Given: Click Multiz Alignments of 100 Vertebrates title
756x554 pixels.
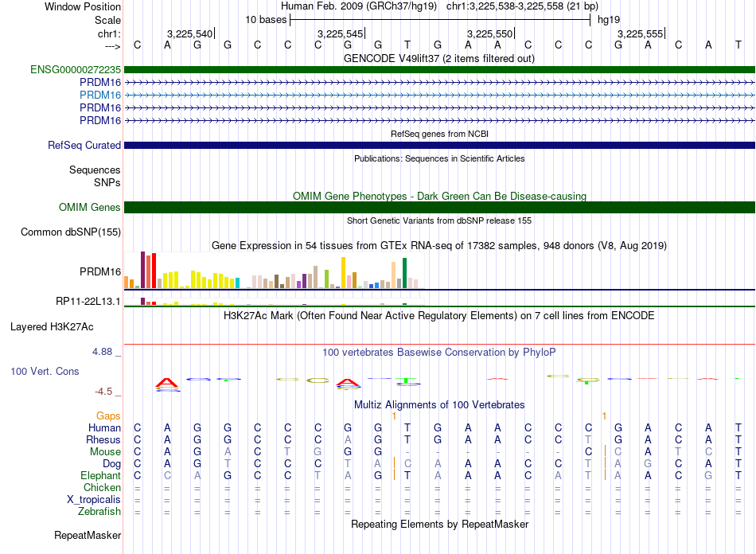Looking at the screenshot, I should pyautogui.click(x=439, y=404).
